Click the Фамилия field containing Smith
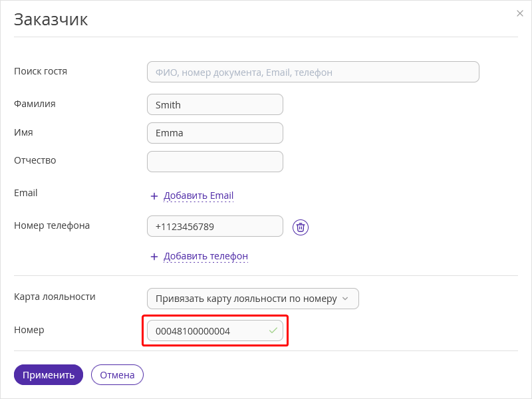532x399 pixels. click(x=215, y=104)
